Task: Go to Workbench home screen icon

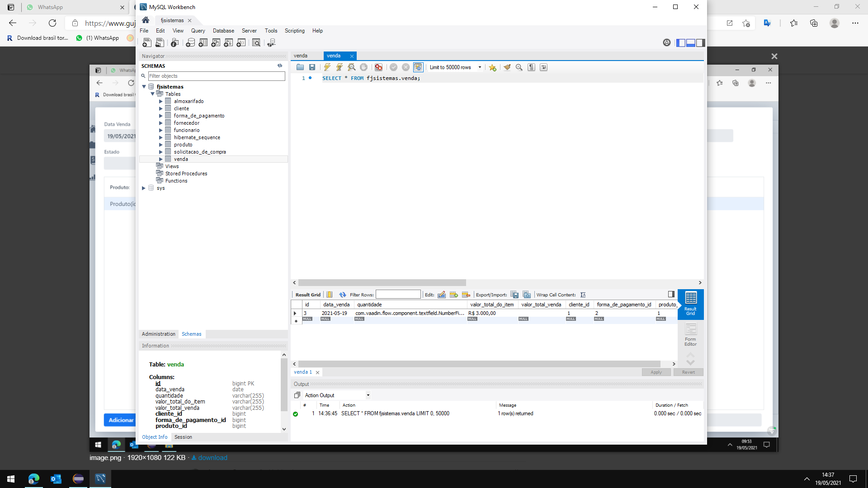Action: tap(146, 20)
